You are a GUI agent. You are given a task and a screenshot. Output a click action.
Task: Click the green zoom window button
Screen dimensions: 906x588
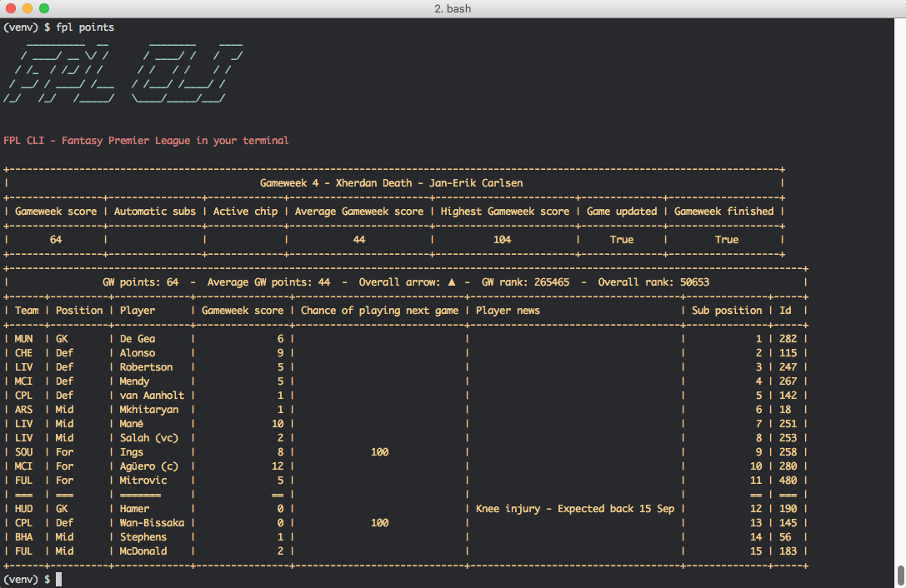pos(44,8)
